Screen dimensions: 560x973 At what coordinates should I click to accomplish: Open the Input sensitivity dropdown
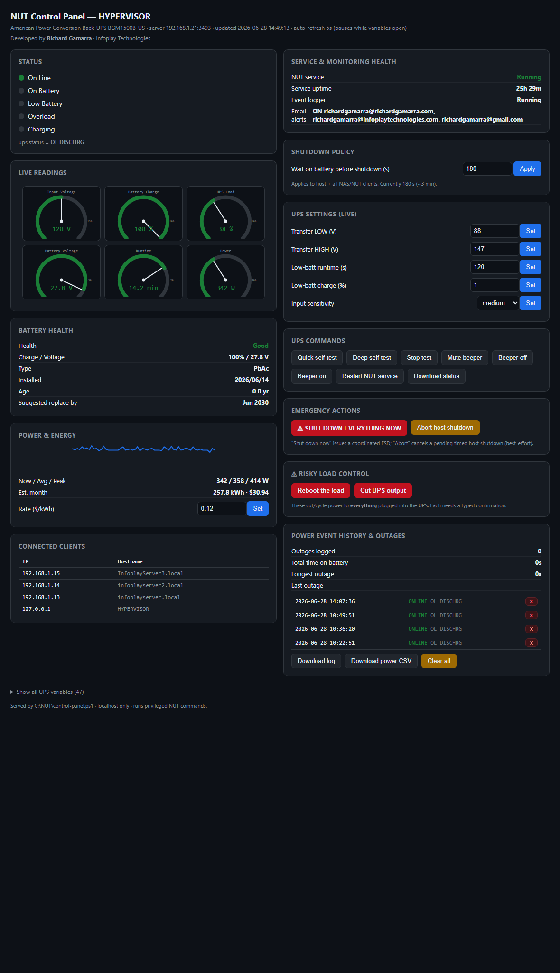pyautogui.click(x=498, y=303)
